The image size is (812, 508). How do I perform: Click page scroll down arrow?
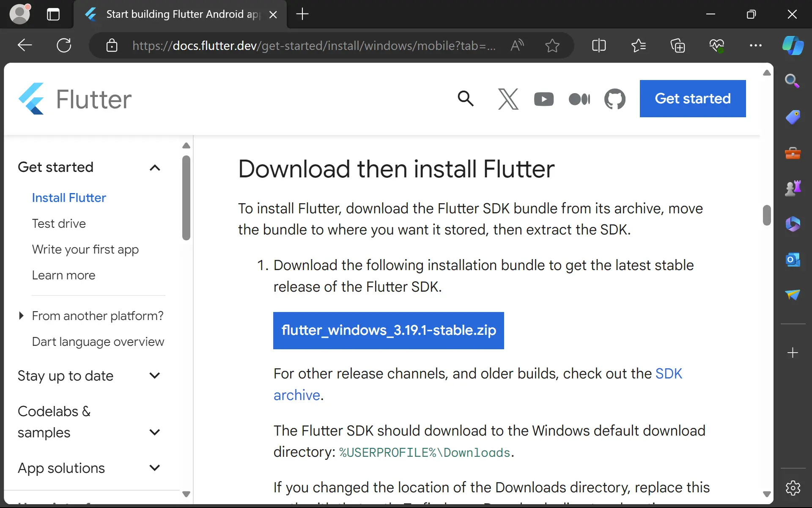pyautogui.click(x=767, y=494)
